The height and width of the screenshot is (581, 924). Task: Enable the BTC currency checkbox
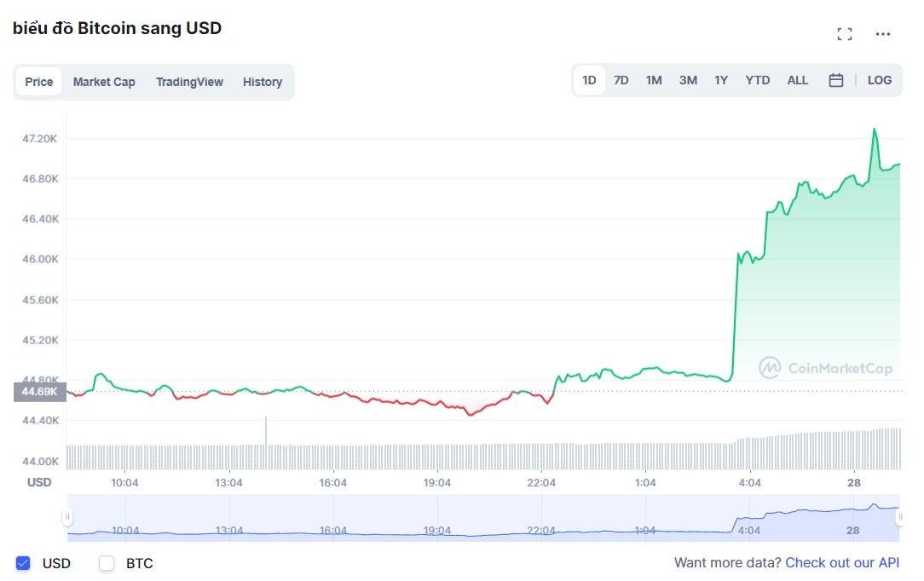tap(107, 563)
